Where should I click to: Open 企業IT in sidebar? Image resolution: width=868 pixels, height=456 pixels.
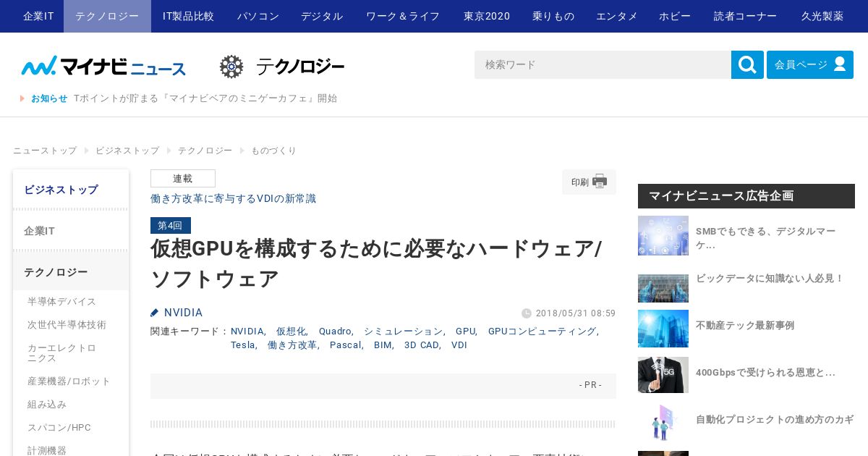71,231
